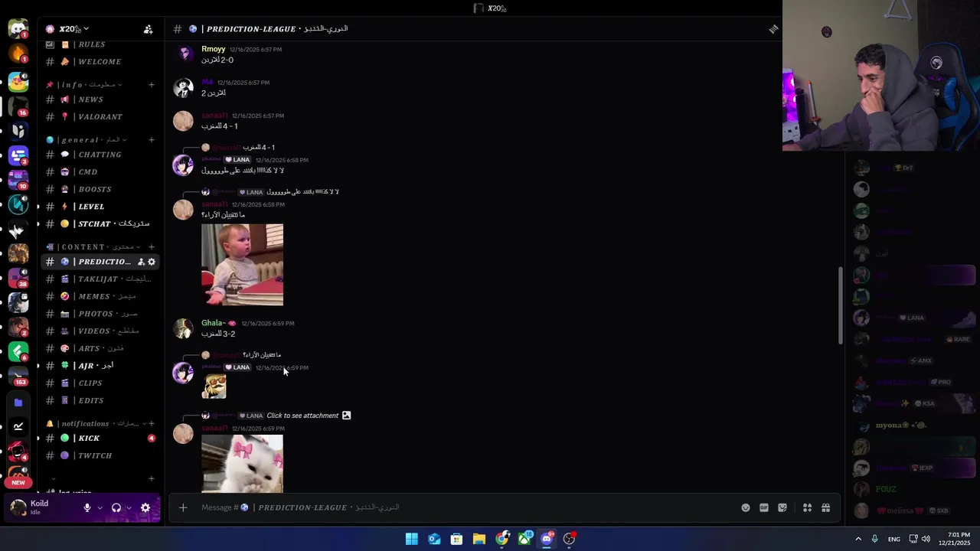Open the BOOSTS channel
The height and width of the screenshot is (551, 980).
[100, 189]
